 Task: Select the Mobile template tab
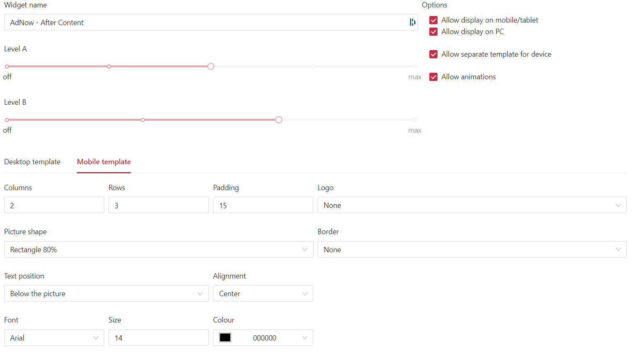(104, 162)
